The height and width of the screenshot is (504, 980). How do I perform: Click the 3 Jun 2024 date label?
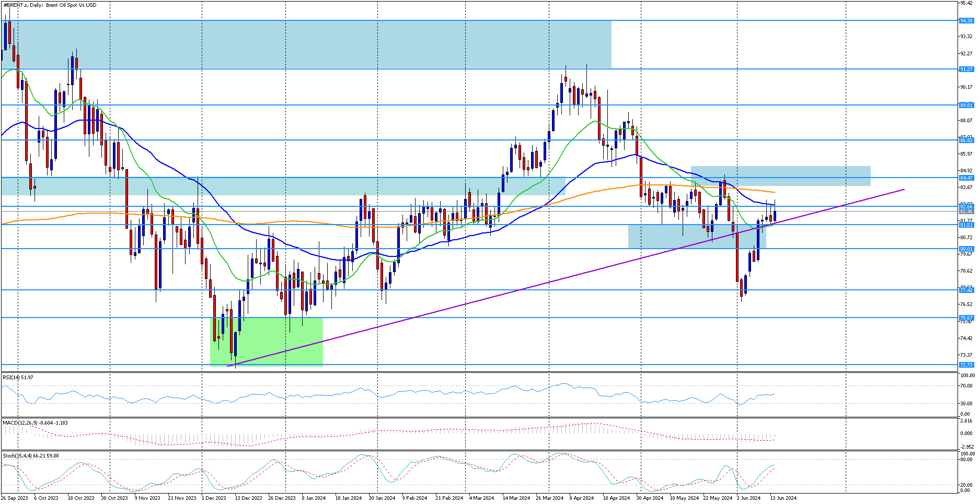click(x=749, y=498)
